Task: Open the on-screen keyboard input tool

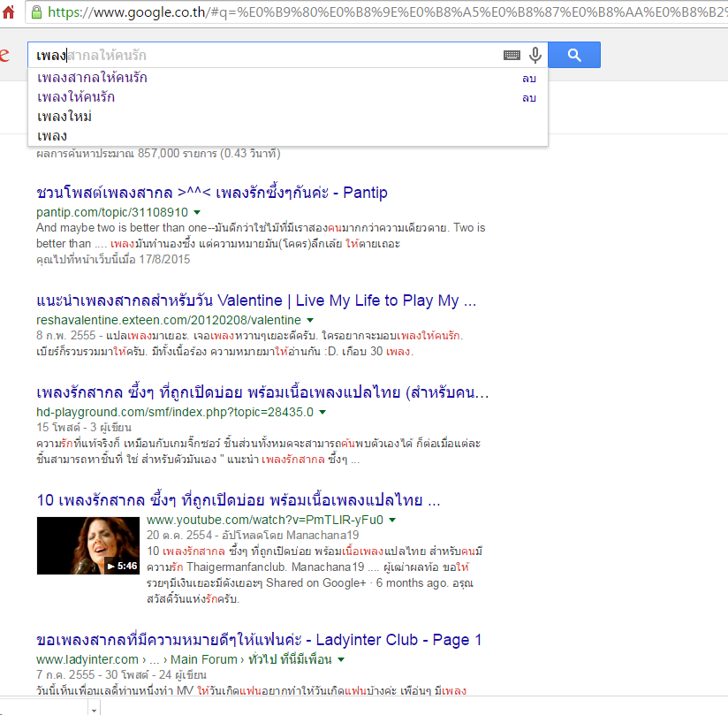Action: (x=512, y=56)
